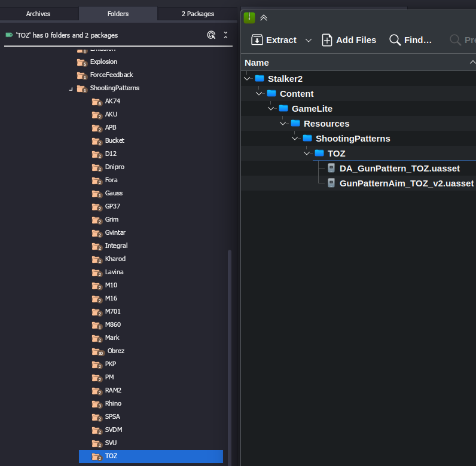Click the Find... button
This screenshot has height=466, width=476.
[x=410, y=40]
